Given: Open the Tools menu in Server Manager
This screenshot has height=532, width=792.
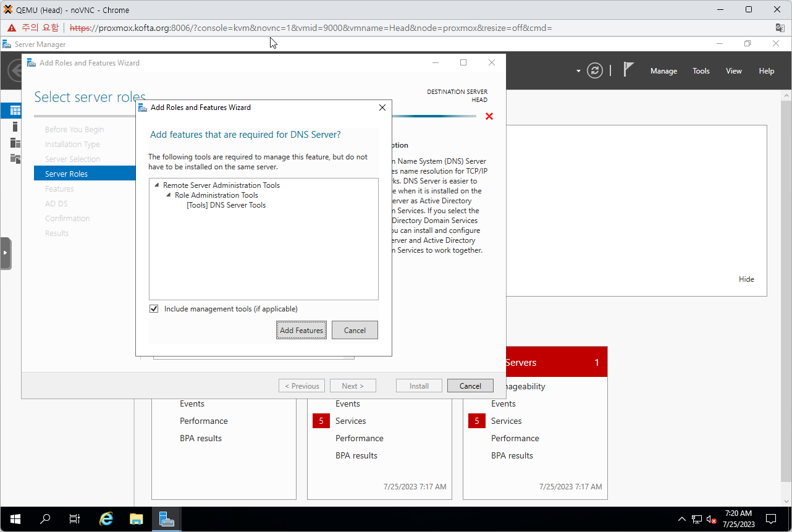Looking at the screenshot, I should 701,70.
